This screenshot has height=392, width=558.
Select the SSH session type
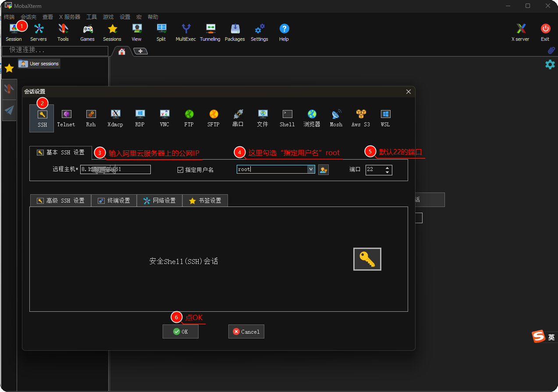click(x=42, y=118)
